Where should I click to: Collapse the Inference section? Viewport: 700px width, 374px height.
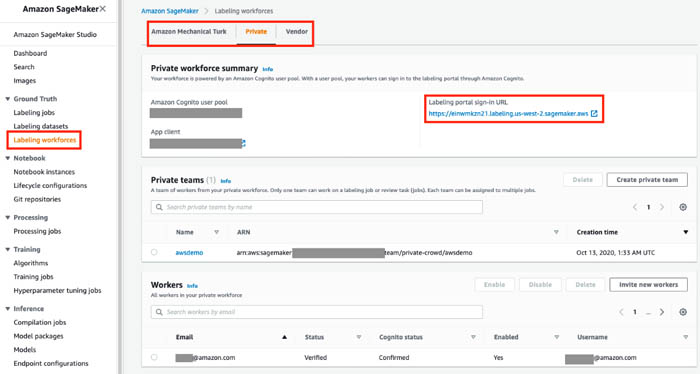tap(8, 309)
